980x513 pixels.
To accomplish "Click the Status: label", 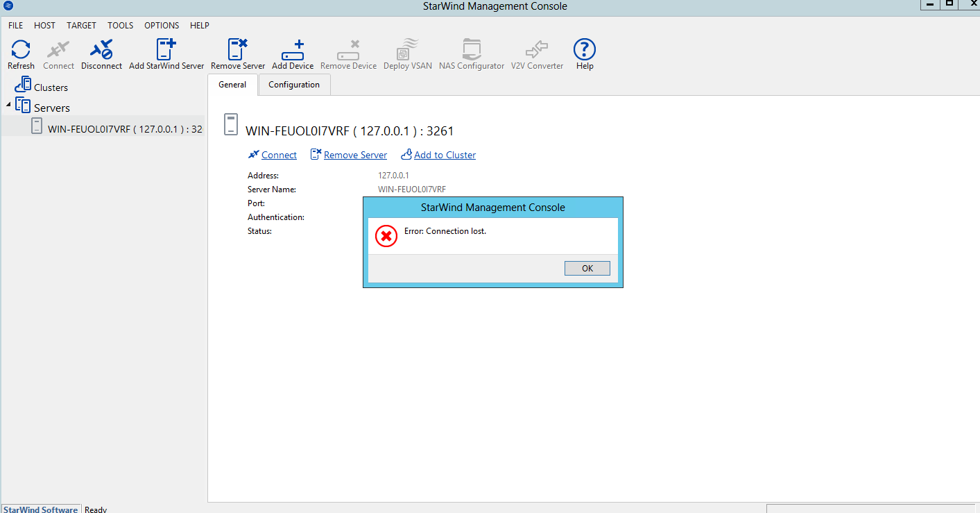I will point(259,231).
